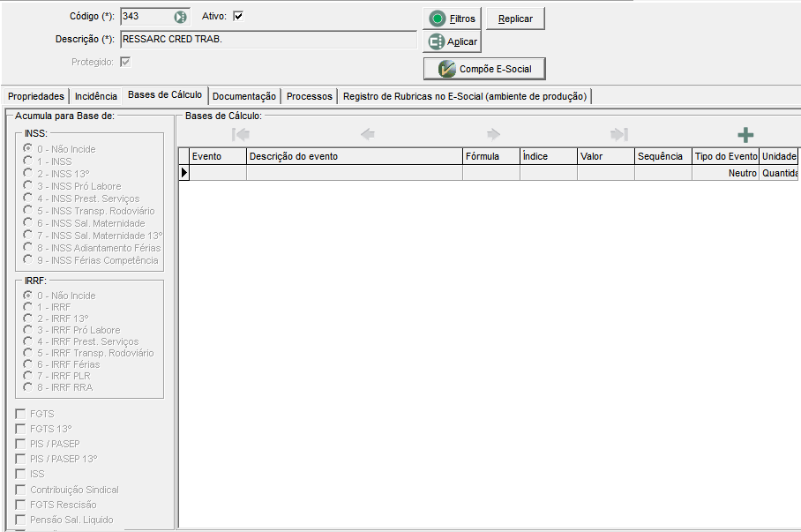The image size is (801, 532).
Task: Click Compõe E-Social button
Action: click(484, 69)
